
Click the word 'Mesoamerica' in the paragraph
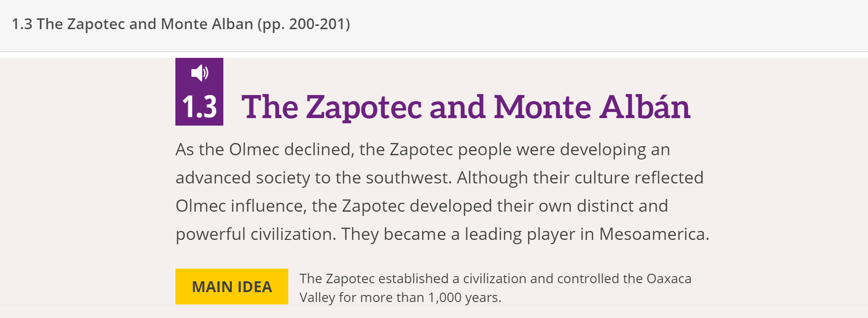653,234
